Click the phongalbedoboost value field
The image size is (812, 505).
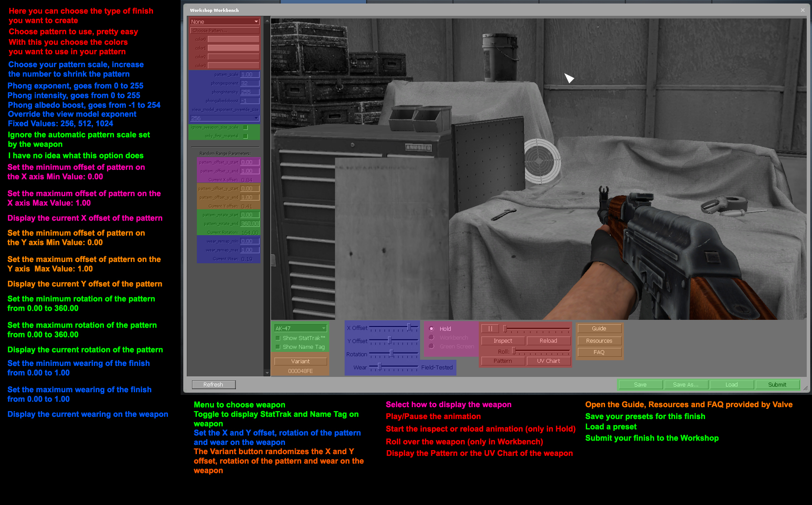(250, 101)
